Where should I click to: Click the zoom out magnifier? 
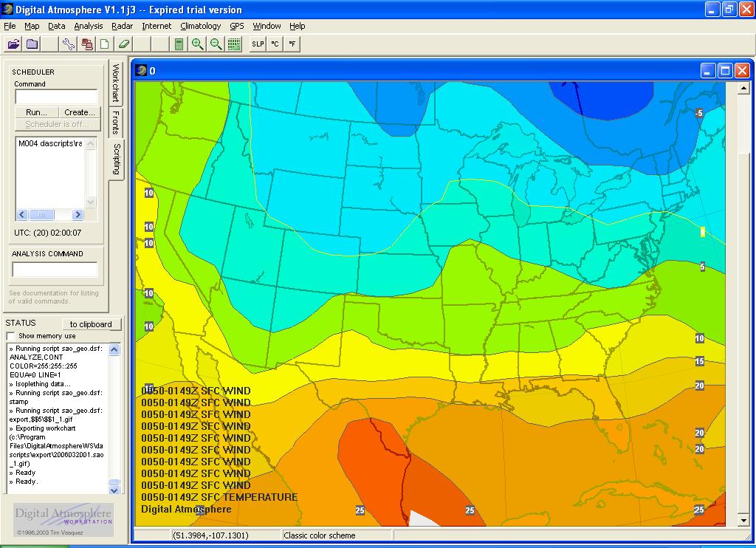216,44
